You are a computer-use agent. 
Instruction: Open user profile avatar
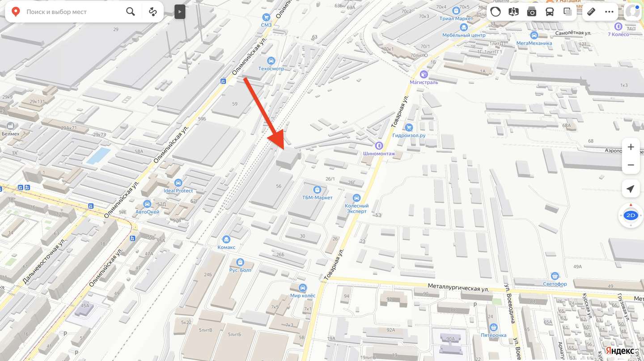(632, 12)
